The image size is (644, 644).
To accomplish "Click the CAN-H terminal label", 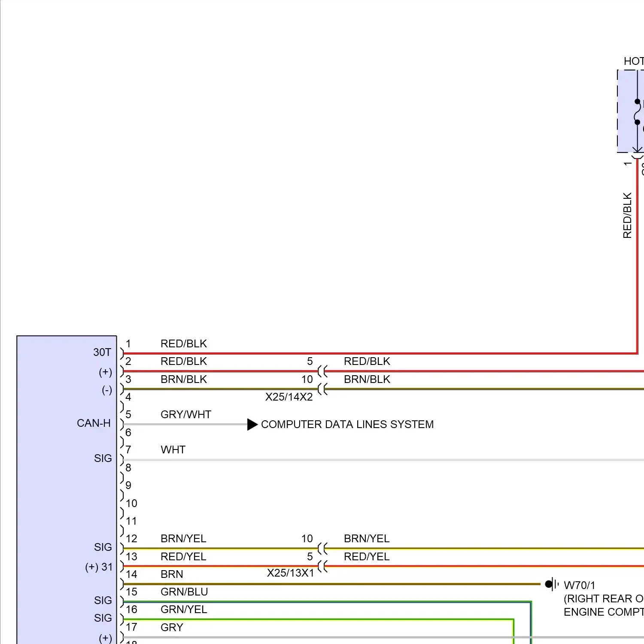I will [x=94, y=423].
